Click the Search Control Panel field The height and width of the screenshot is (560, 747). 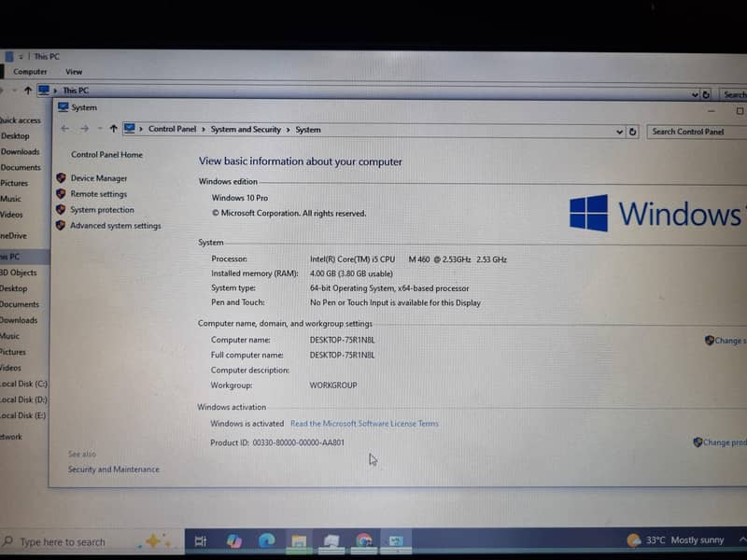(696, 132)
